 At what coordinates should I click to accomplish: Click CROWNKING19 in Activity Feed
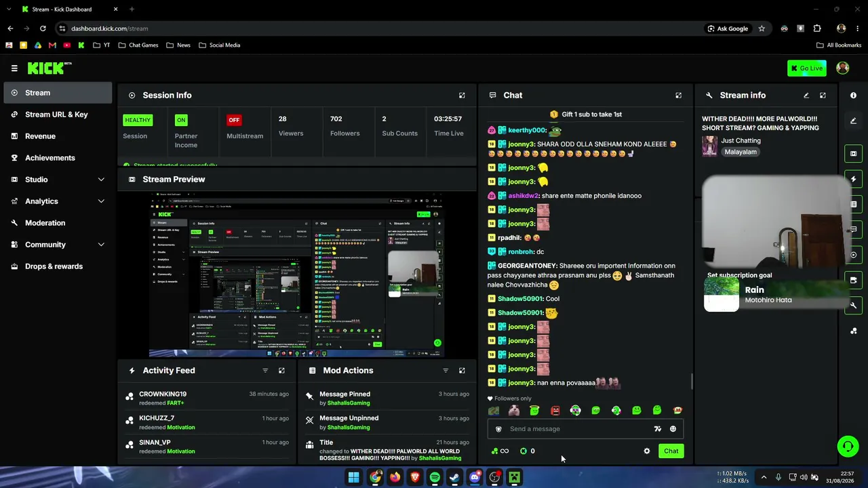[x=163, y=394]
